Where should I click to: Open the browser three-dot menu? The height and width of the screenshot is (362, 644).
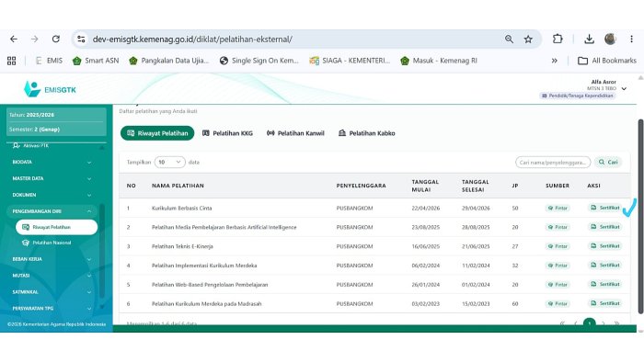(631, 39)
